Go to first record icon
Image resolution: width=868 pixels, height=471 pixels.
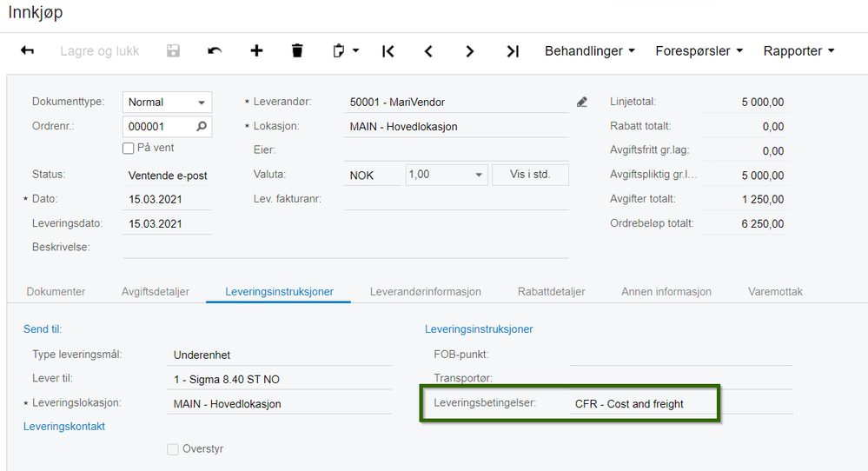(388, 51)
